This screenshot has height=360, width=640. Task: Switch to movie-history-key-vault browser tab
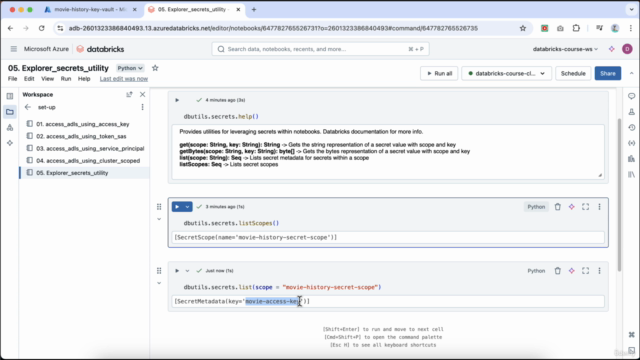[91, 9]
